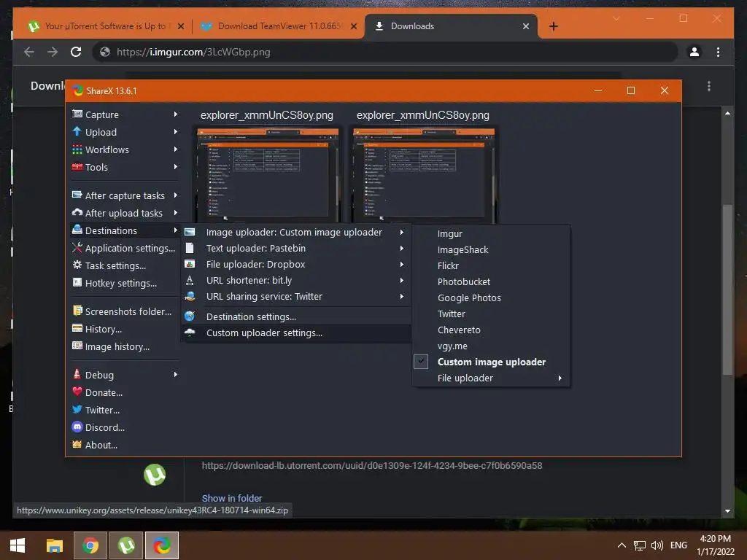
Task: Switch to the Download TeamViewer tab
Action: click(x=278, y=26)
